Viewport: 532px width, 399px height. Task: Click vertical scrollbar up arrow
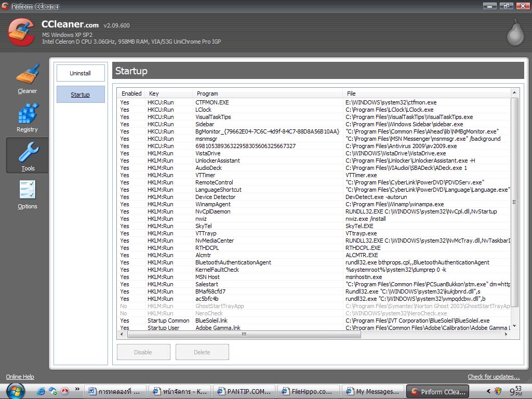tap(514, 92)
